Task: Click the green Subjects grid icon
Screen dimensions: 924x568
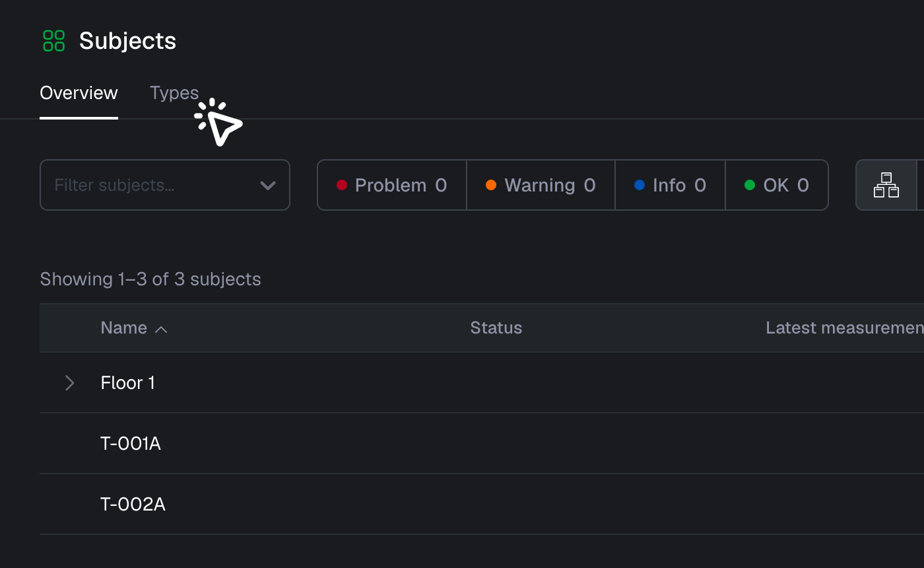Action: [x=54, y=40]
